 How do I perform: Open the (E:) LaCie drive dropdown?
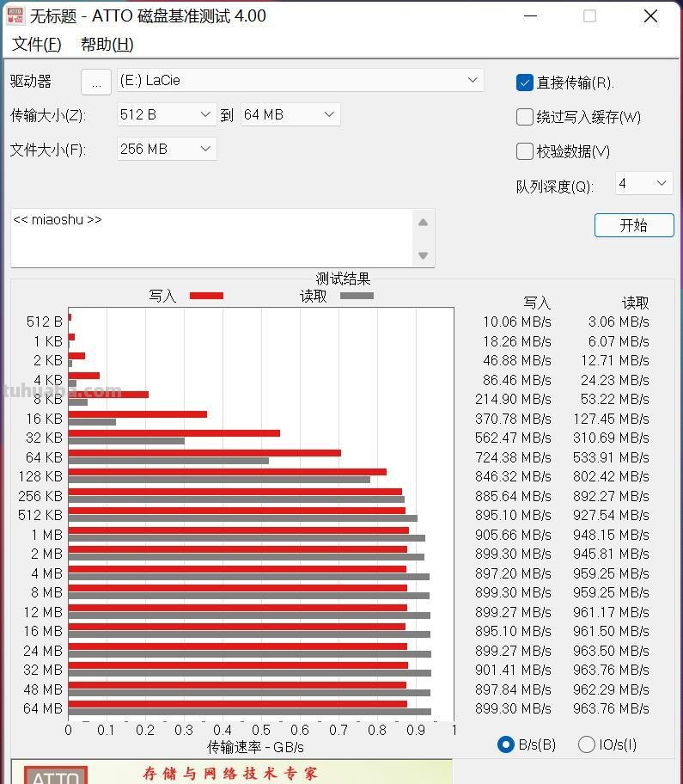click(301, 80)
